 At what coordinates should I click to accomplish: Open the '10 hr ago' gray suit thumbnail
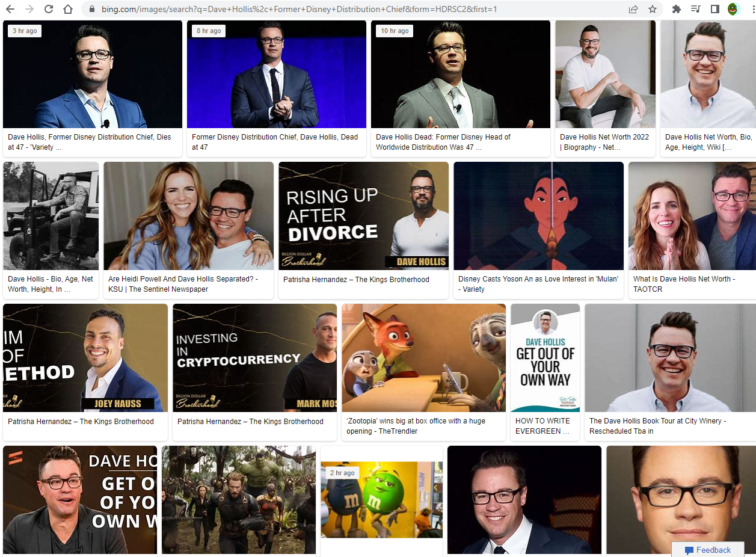click(x=461, y=74)
